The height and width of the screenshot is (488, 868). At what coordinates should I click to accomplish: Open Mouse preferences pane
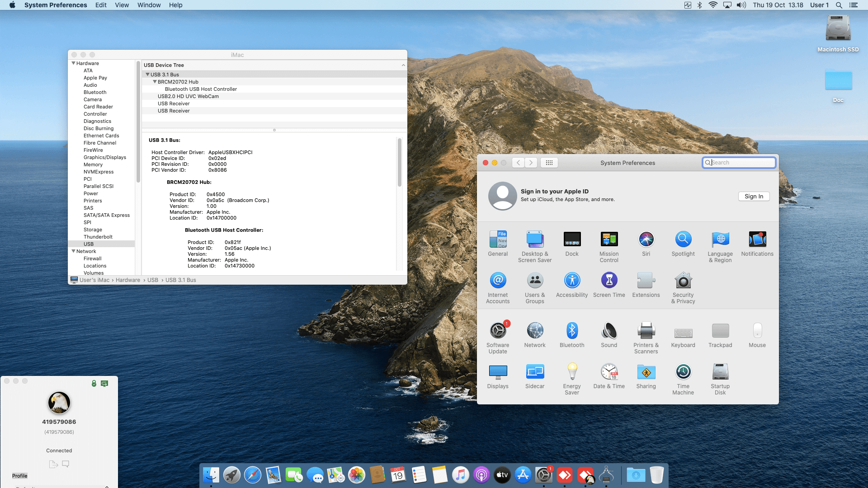[757, 335]
